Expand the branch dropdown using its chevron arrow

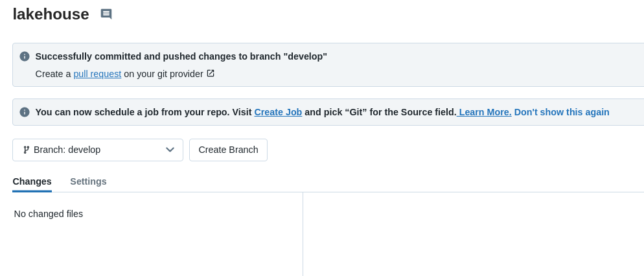pyautogui.click(x=170, y=150)
